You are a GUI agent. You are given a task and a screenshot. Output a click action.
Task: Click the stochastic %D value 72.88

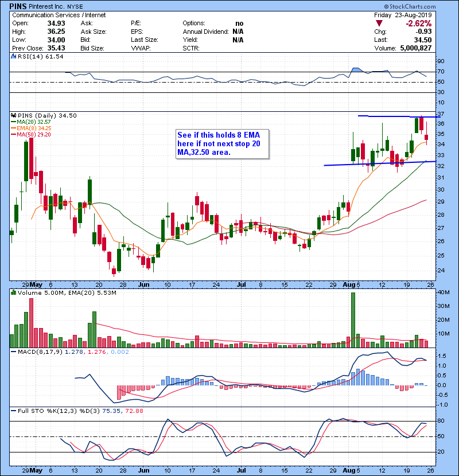(x=133, y=411)
